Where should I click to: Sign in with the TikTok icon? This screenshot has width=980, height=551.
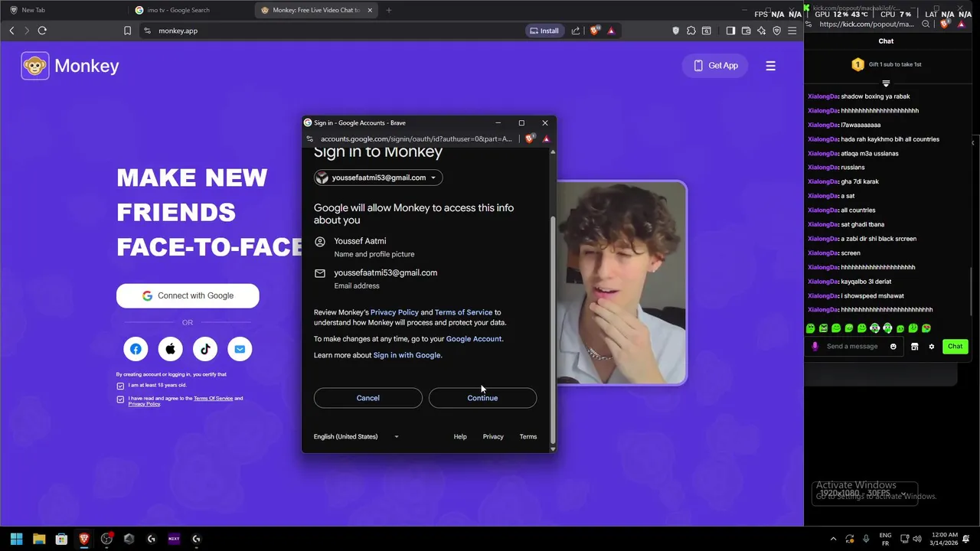[205, 349]
